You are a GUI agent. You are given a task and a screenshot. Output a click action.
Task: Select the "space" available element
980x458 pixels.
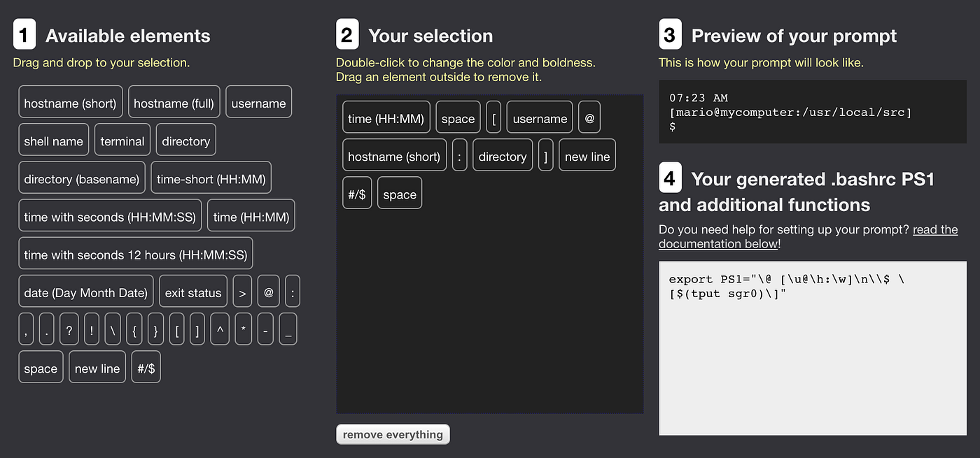coord(40,366)
